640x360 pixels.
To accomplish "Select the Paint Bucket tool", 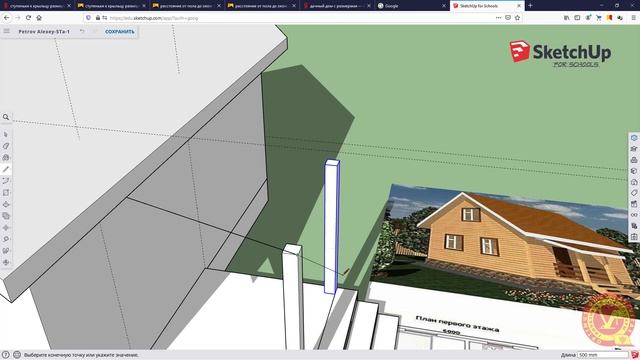I will click(6, 158).
